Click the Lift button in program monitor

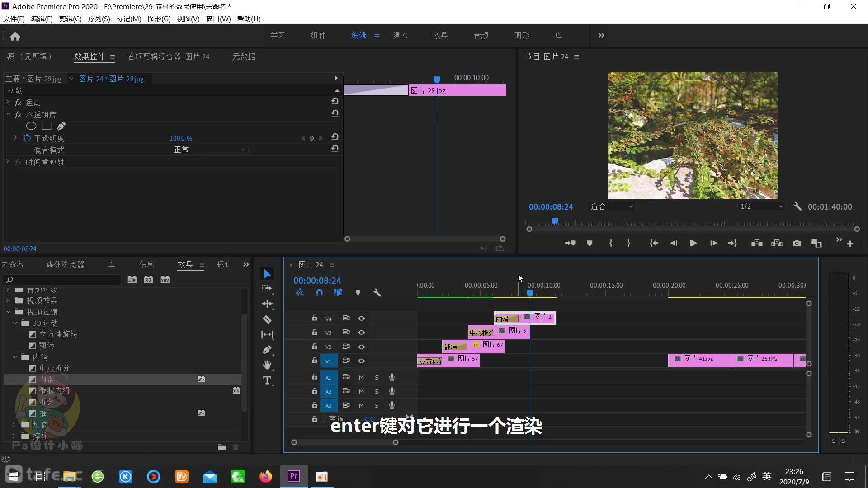[x=757, y=243]
